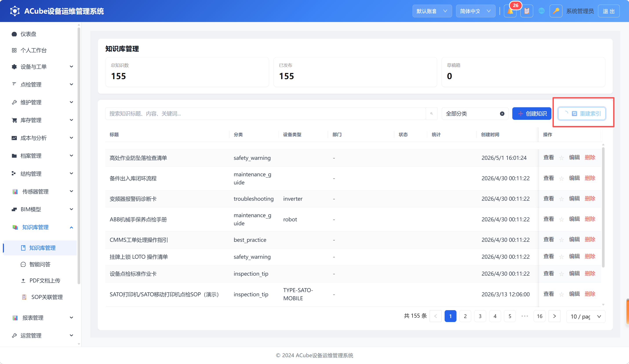Star the 变频器报警码诊断卡 row
This screenshot has height=364, width=629.
pos(562,199)
